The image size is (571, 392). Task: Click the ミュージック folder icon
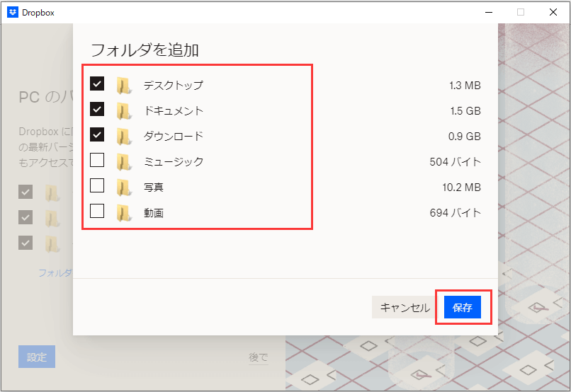(x=124, y=162)
